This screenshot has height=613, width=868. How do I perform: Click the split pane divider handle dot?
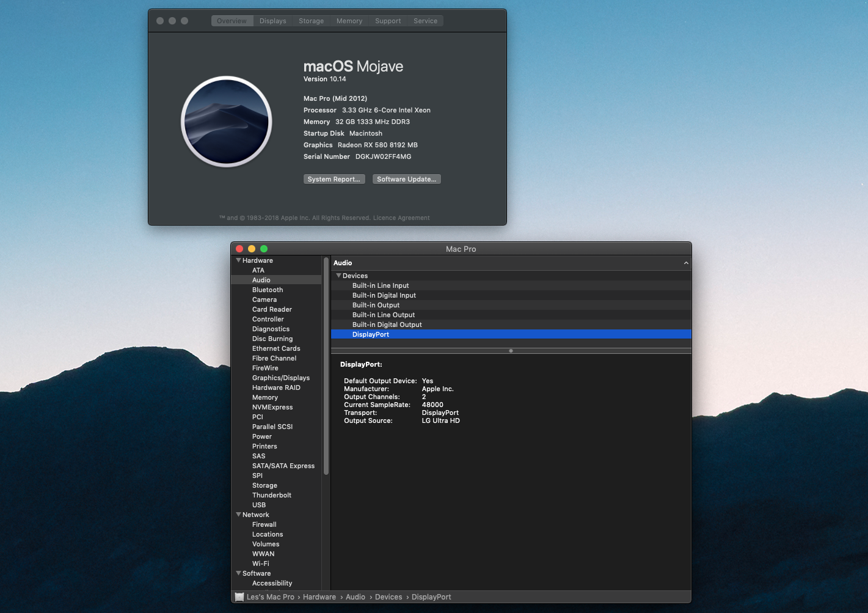(511, 351)
